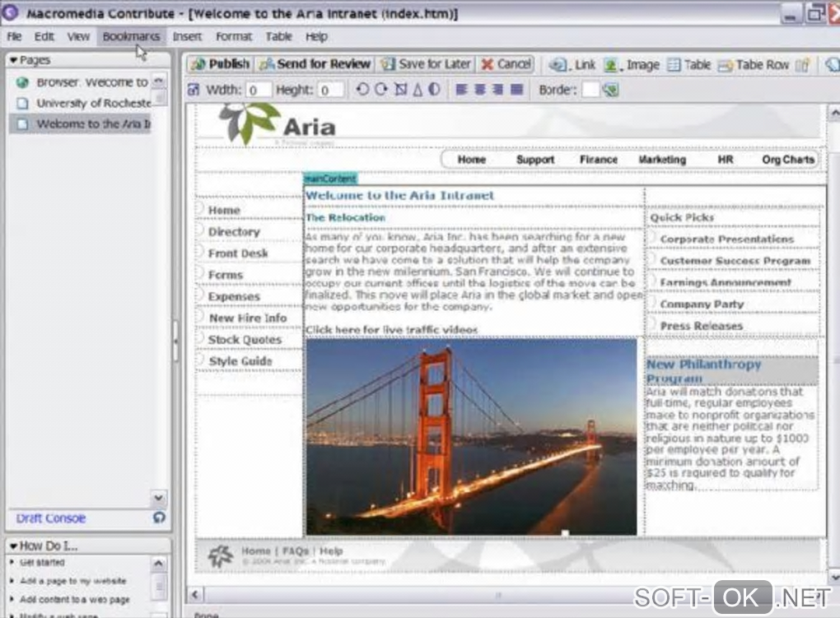Click Save for Later button
840x618 pixels.
pyautogui.click(x=426, y=64)
